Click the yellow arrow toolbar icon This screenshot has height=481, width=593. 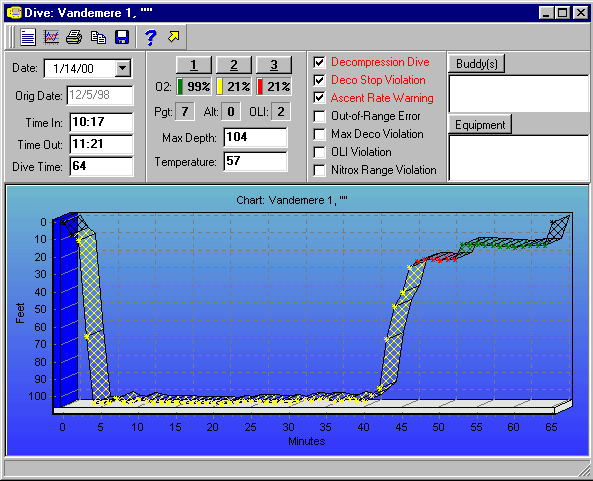point(174,37)
